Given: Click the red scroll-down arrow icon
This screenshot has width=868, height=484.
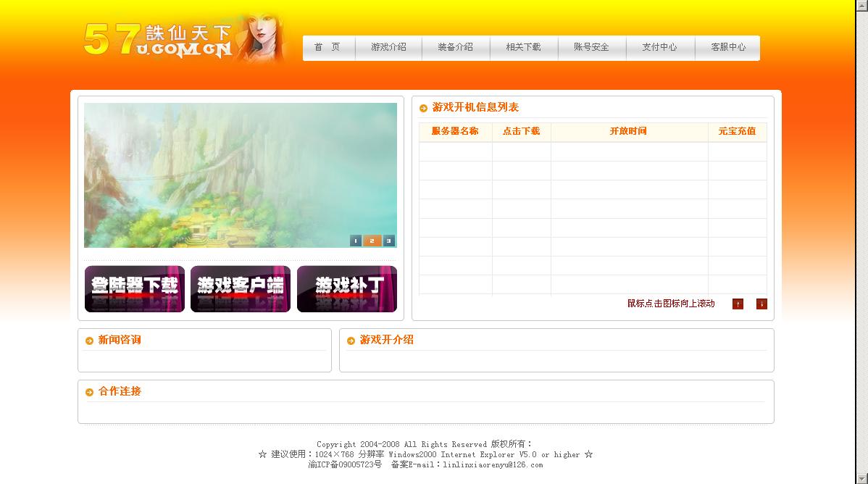Looking at the screenshot, I should tap(761, 304).
